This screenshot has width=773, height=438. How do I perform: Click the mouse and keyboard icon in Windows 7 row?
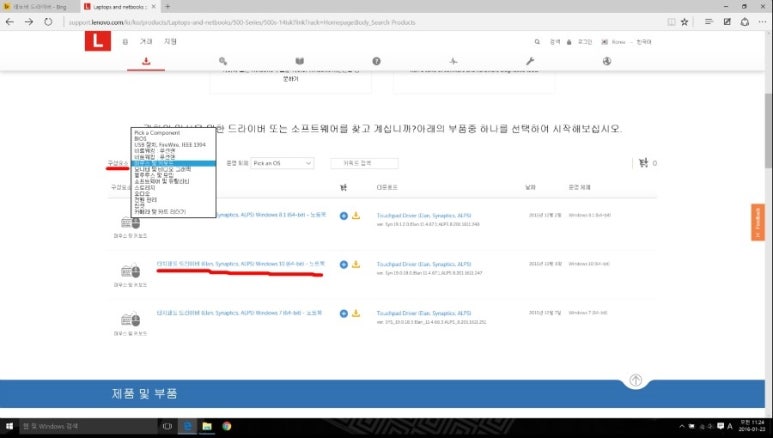pos(131,320)
